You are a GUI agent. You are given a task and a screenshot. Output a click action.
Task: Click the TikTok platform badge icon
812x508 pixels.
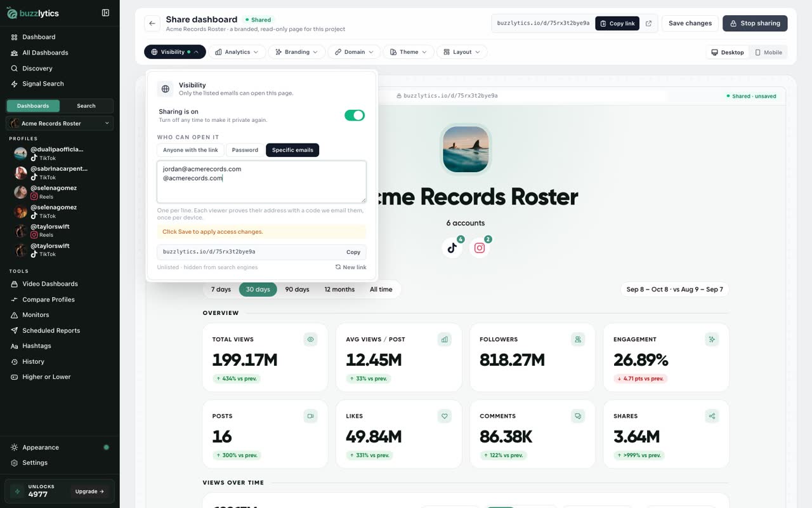pos(452,248)
